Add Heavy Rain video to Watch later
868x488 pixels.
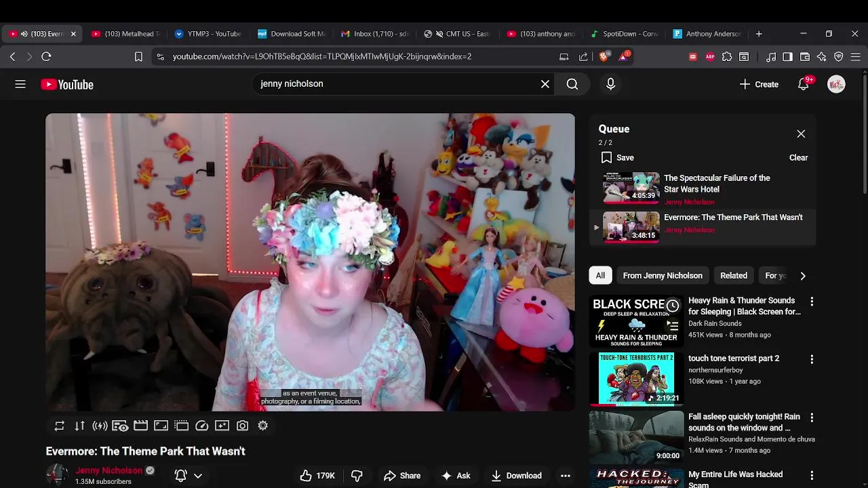pyautogui.click(x=672, y=306)
